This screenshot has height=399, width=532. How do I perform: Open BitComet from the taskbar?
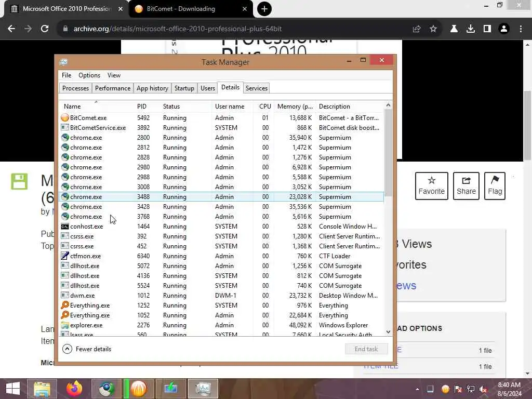click(x=138, y=389)
